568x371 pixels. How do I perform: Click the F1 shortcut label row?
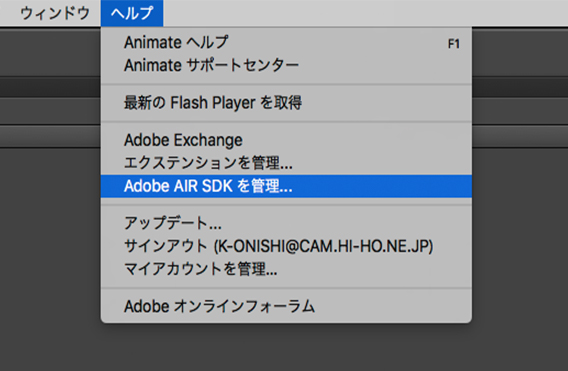[x=454, y=44]
